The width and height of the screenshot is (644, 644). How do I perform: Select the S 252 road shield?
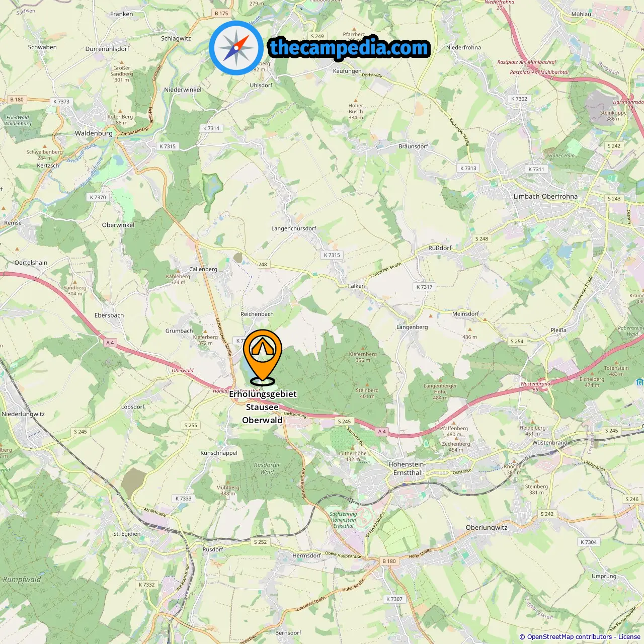(x=261, y=542)
